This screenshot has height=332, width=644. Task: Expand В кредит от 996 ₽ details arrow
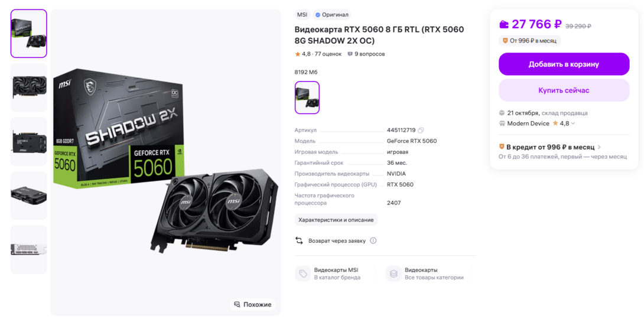[599, 147]
